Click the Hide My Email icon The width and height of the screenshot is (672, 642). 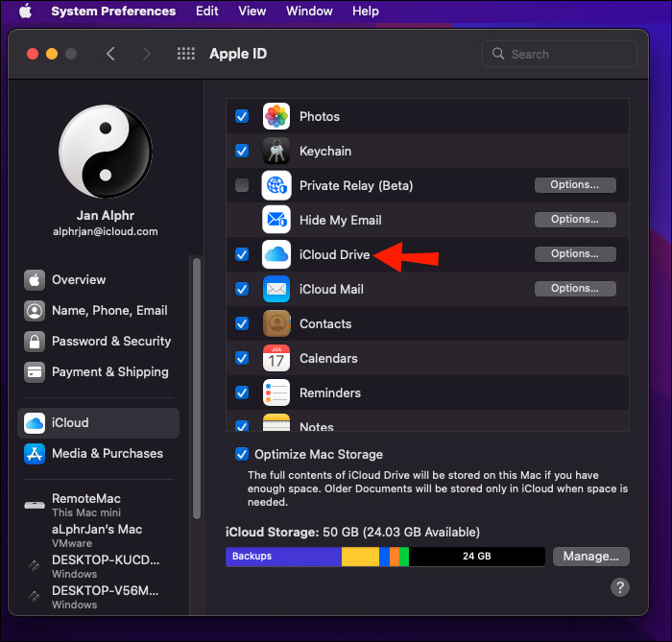(276, 220)
